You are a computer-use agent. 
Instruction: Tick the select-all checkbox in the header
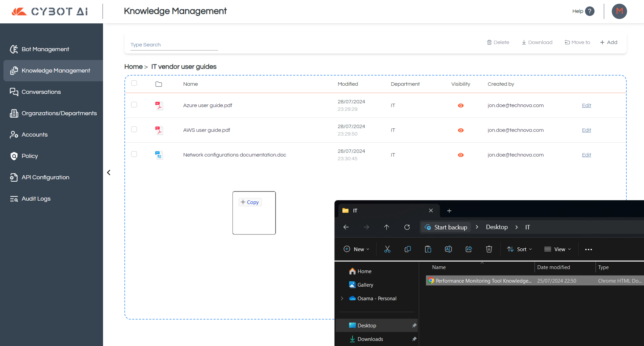(134, 83)
